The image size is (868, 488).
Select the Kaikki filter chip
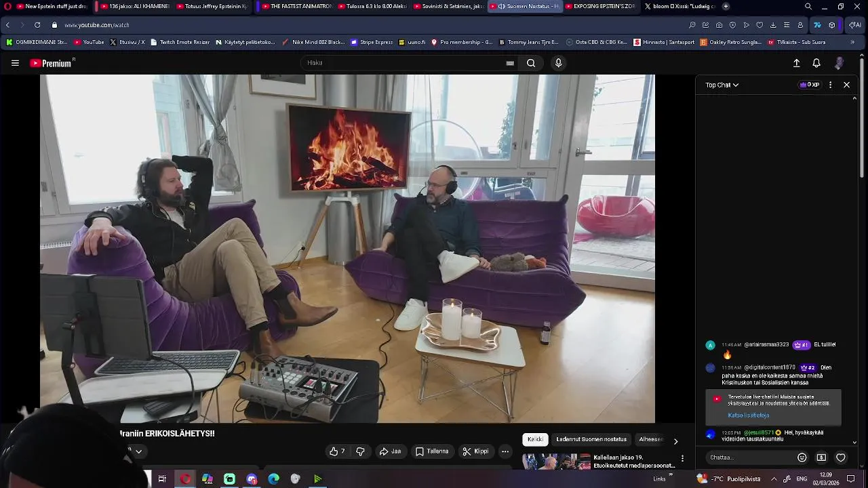click(535, 439)
